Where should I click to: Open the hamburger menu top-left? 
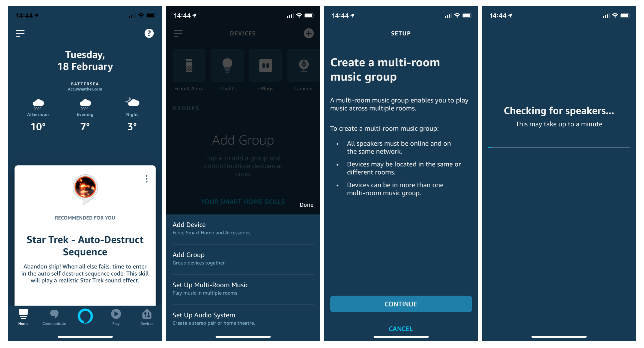point(20,33)
